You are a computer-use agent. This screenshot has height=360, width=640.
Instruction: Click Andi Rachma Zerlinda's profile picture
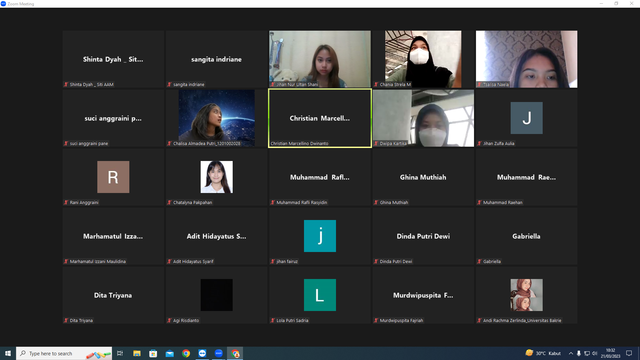(x=527, y=295)
